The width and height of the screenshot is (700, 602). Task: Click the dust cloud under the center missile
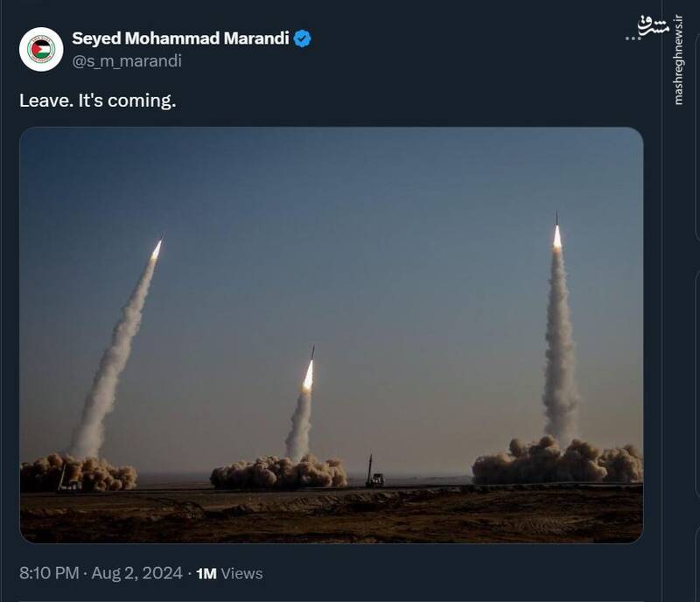[278, 472]
